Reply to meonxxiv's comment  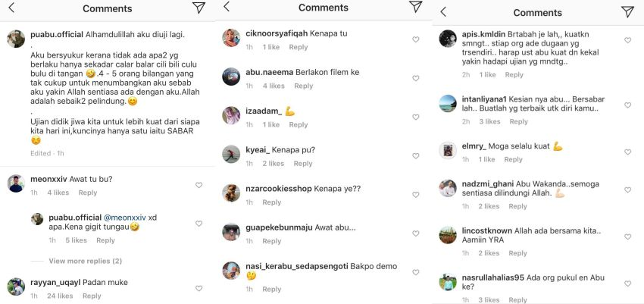(x=88, y=193)
